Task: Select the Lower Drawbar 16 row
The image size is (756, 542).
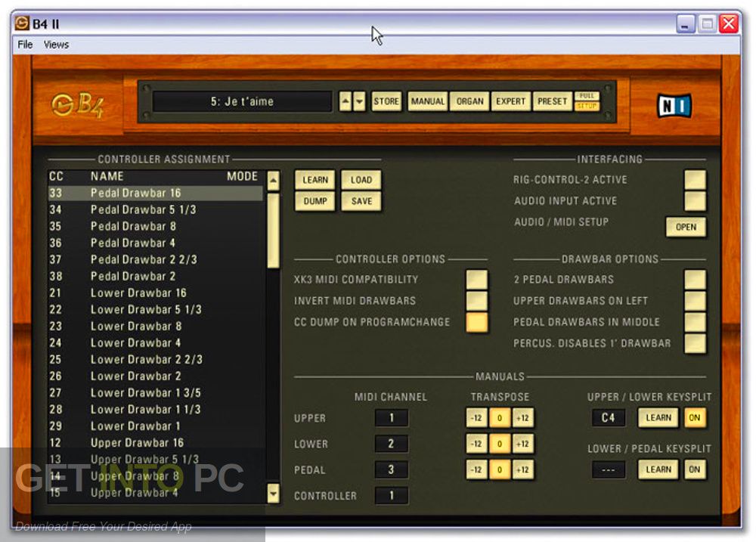Action: click(x=156, y=293)
